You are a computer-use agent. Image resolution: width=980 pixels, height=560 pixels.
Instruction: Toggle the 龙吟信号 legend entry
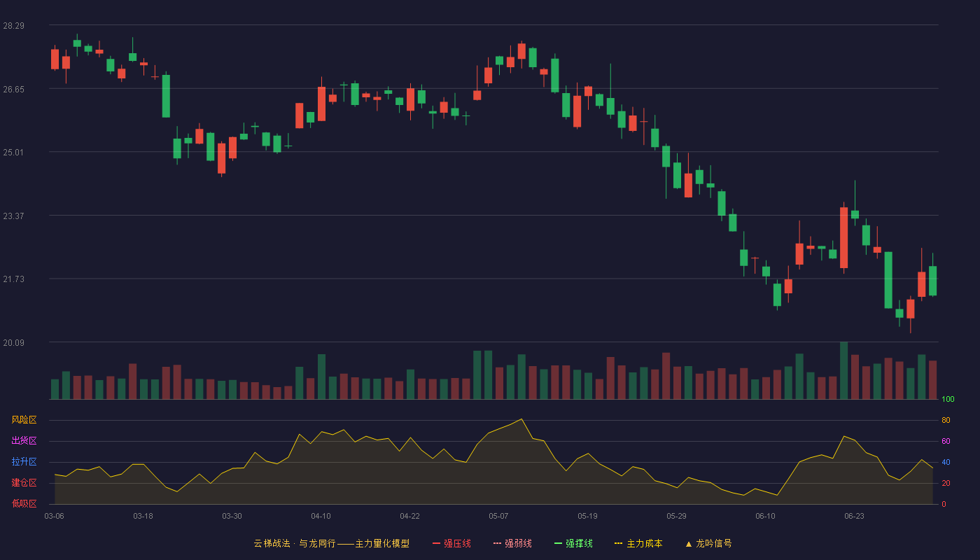click(x=708, y=543)
